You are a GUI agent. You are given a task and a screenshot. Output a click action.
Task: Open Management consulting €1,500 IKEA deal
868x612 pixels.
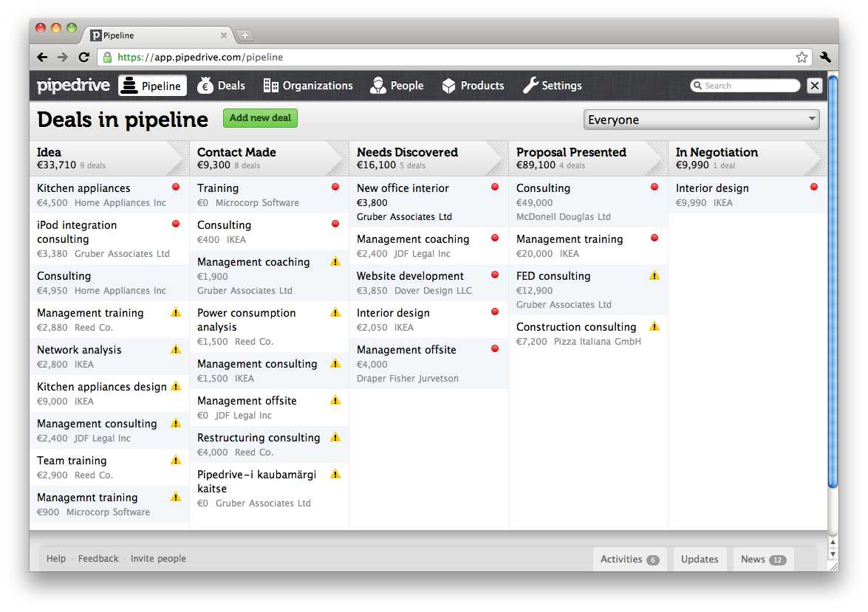point(269,371)
